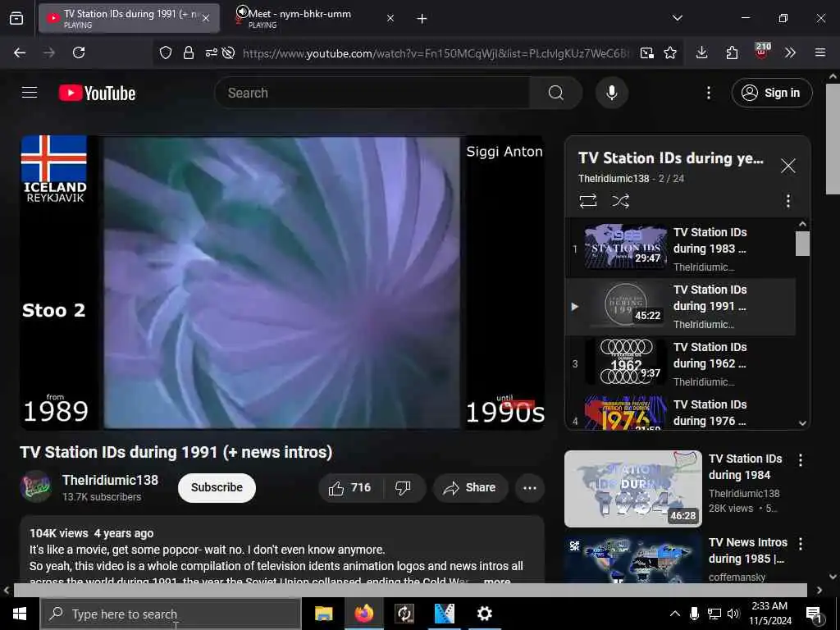Open site permissions icon in address bar
The image size is (840, 630).
(211, 52)
